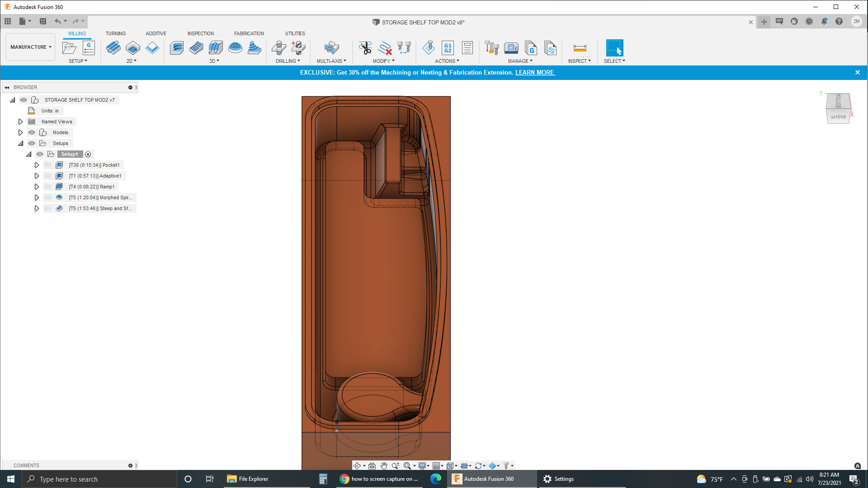Select the Pan tool in the navigation bar
The height and width of the screenshot is (488, 868).
click(384, 465)
